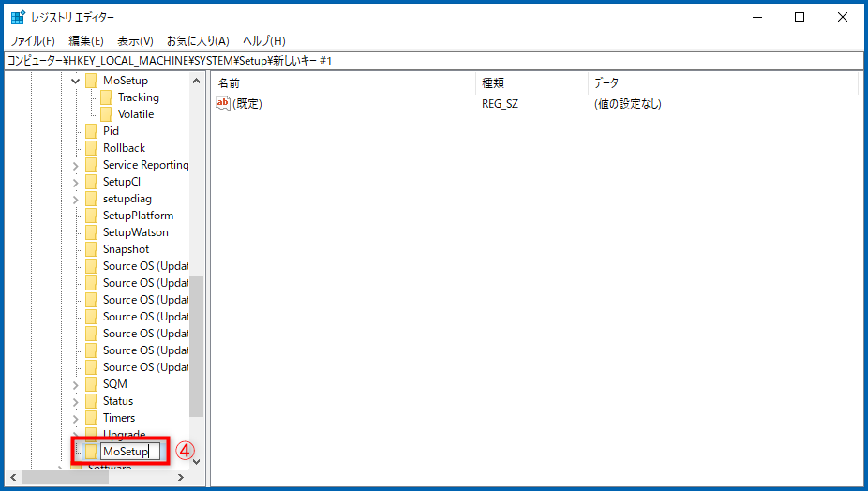Click the REG_SZ type cell

500,103
